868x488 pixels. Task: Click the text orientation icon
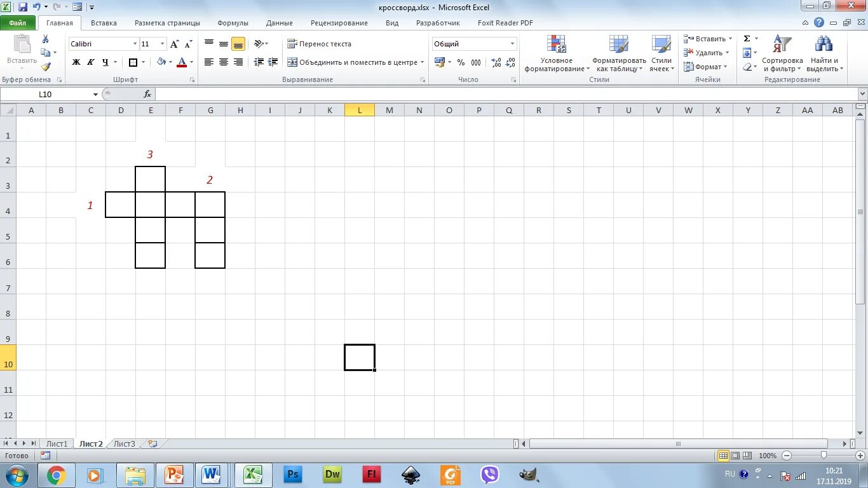(259, 44)
